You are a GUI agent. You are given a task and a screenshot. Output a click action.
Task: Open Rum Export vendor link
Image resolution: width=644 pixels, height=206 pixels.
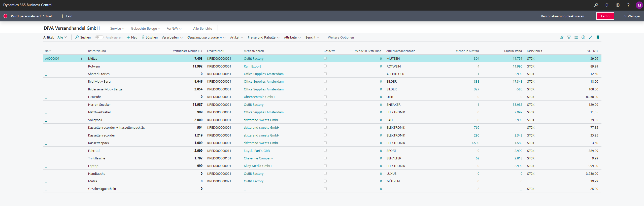pos(252,66)
